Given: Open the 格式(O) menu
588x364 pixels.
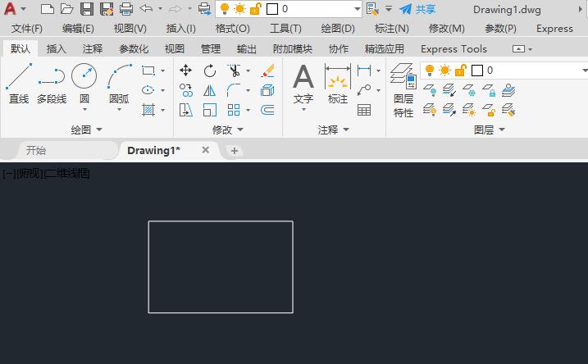Looking at the screenshot, I should [233, 29].
